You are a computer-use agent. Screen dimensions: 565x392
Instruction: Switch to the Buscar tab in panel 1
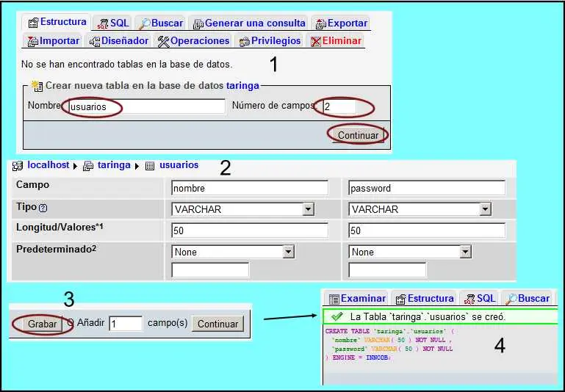click(x=161, y=23)
